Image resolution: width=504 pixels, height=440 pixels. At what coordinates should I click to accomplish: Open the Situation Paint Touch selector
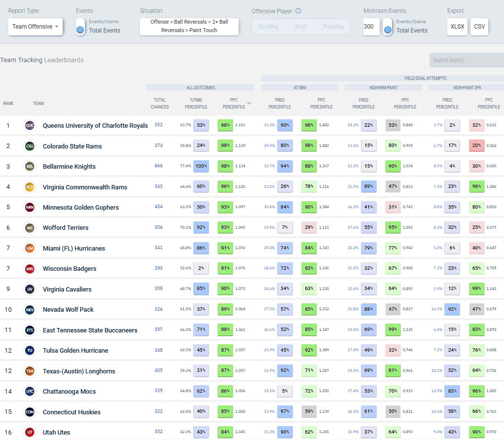189,26
